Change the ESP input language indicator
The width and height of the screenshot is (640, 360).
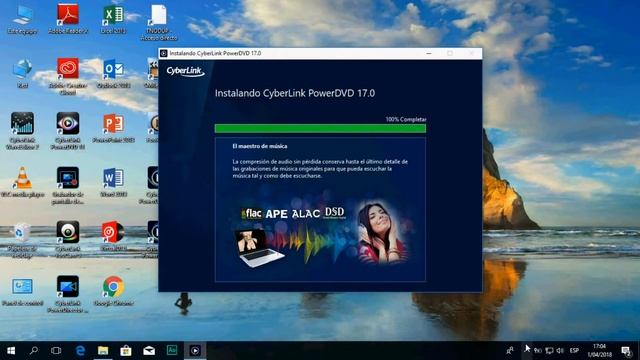click(574, 351)
